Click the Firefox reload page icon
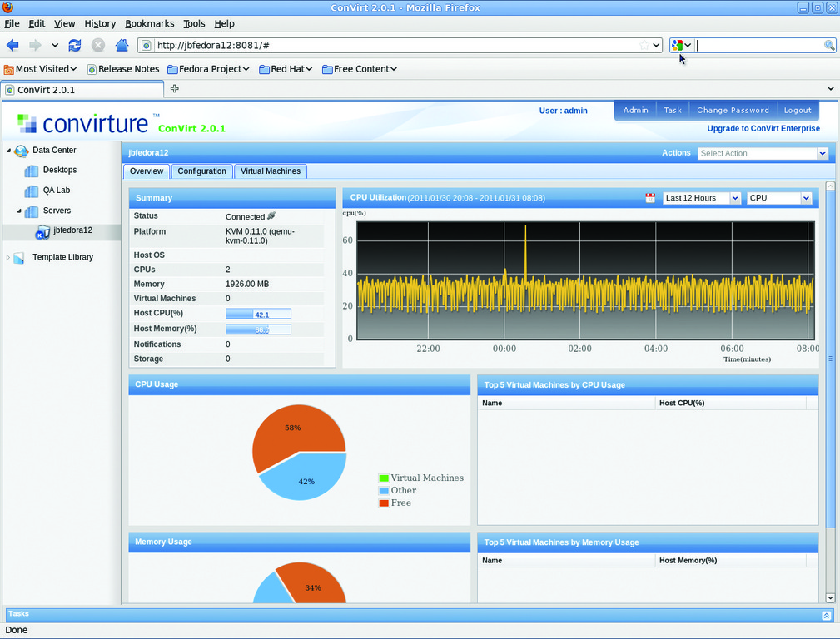 pos(75,45)
